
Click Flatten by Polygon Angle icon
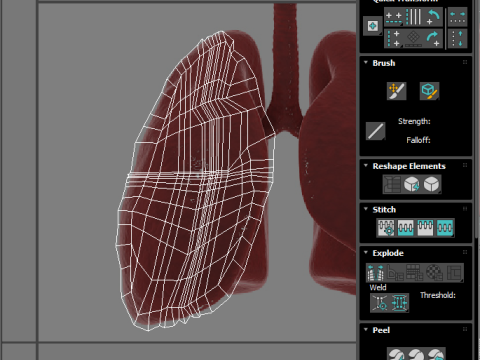[x=395, y=273]
